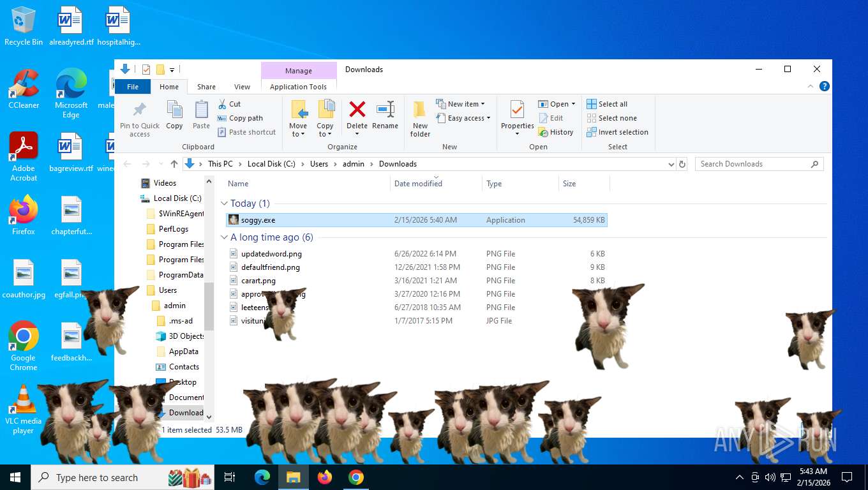Select the Home ribbon tab
The width and height of the screenshot is (868, 490).
click(x=169, y=87)
